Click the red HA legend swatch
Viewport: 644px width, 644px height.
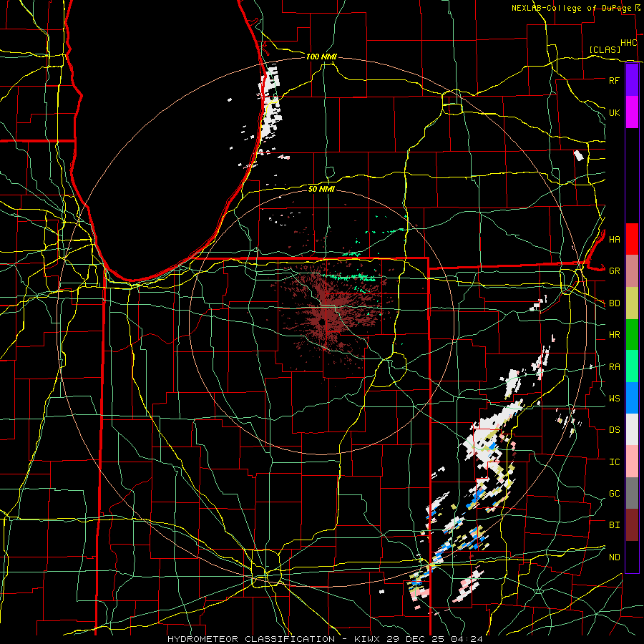(632, 239)
